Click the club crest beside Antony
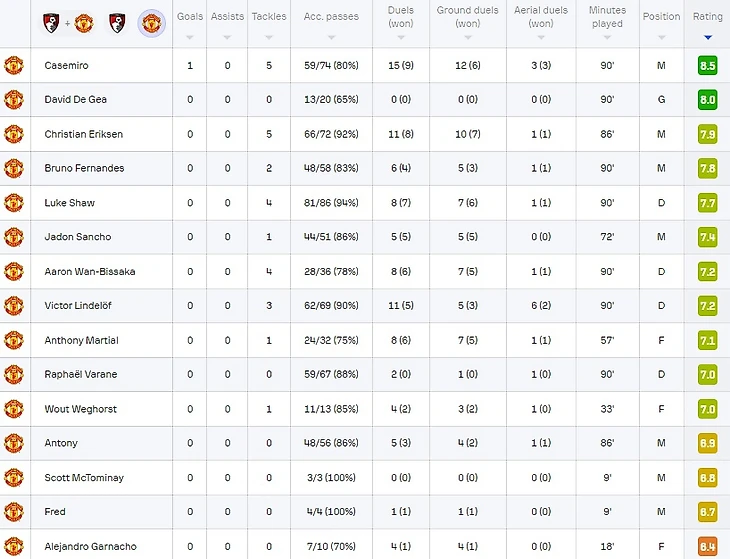The height and width of the screenshot is (559, 730). (x=13, y=443)
